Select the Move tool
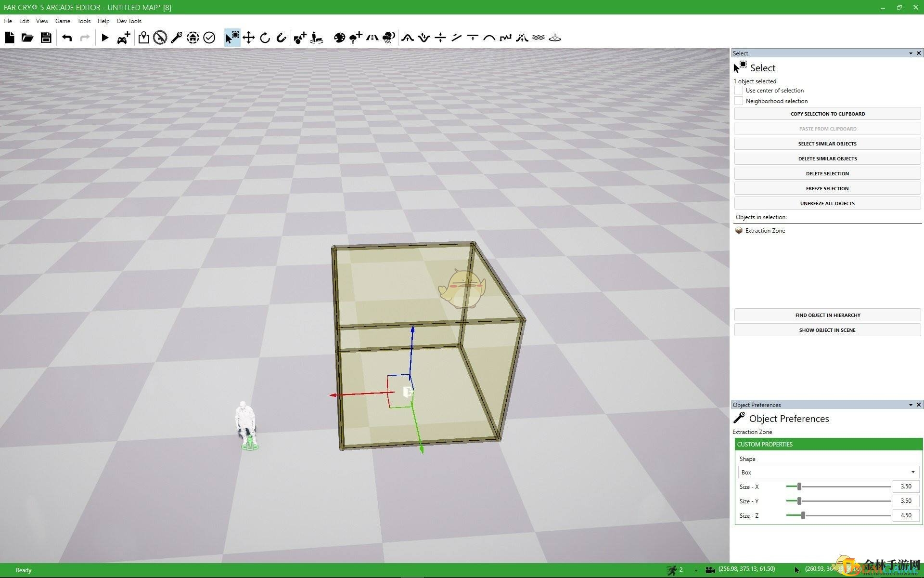 click(248, 38)
